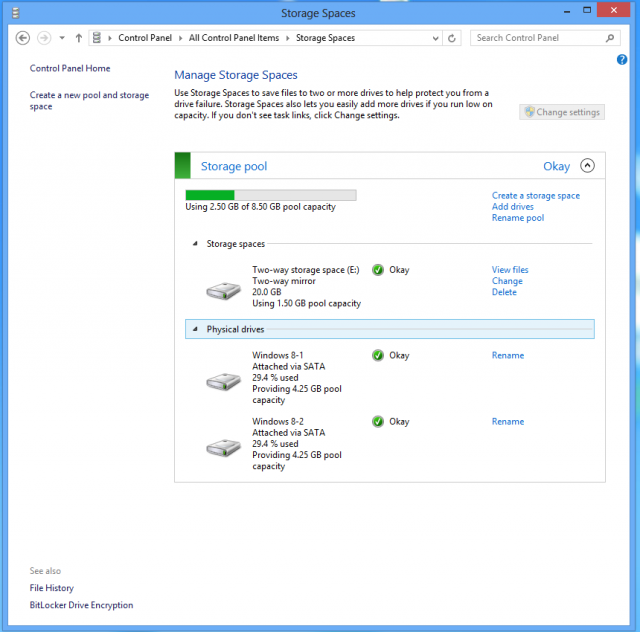Screen dimensions: 640x632
Task: Maximize the Storage Spaces window
Action: click(x=587, y=11)
